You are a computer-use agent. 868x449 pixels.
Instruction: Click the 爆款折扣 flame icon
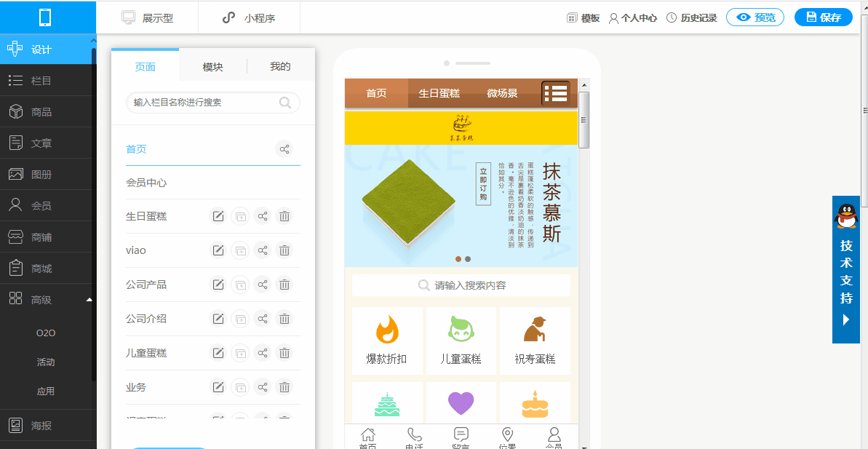point(388,330)
